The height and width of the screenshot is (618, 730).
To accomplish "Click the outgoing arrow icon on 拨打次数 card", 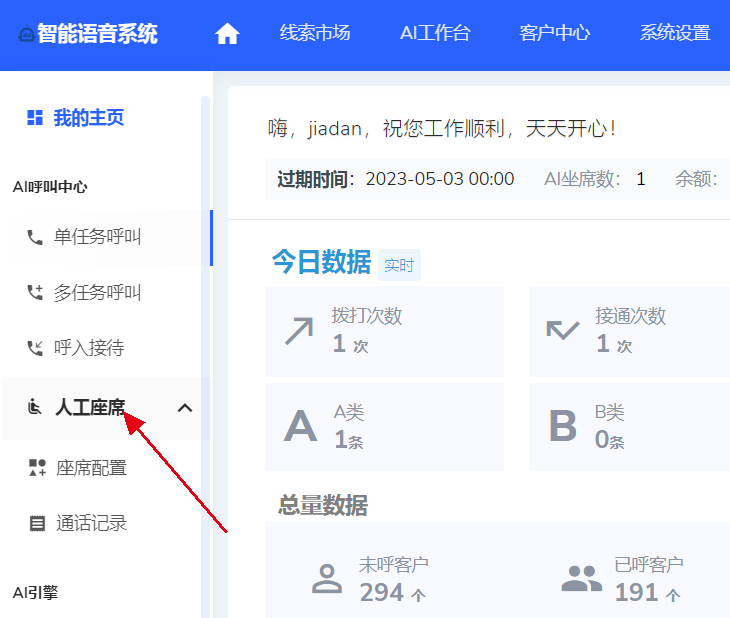I will coord(299,331).
